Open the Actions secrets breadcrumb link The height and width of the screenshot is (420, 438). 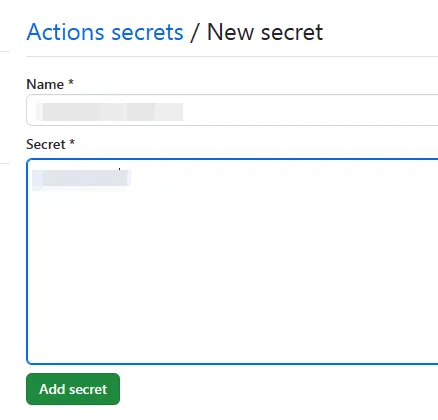(105, 32)
